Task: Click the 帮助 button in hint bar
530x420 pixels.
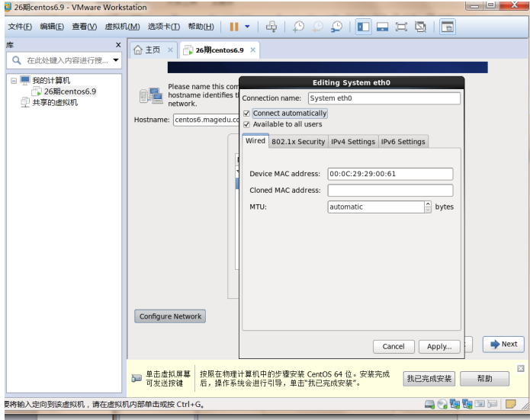Action: [x=484, y=378]
